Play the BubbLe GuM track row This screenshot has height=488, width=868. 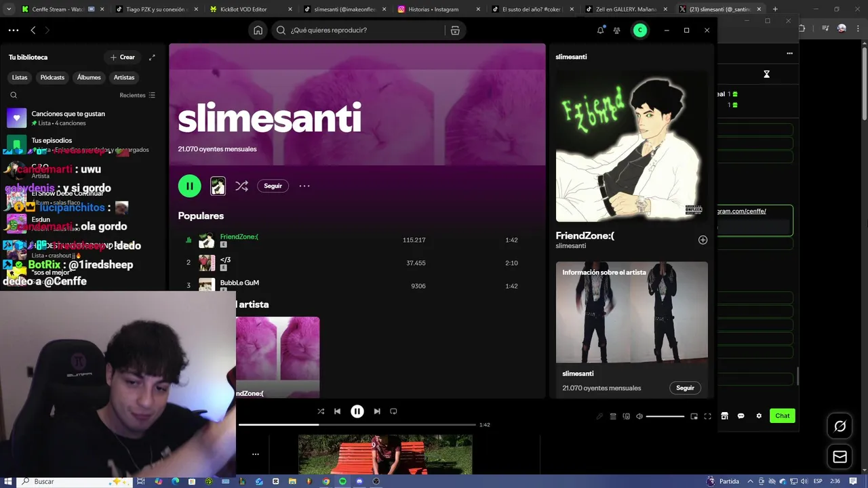point(357,285)
